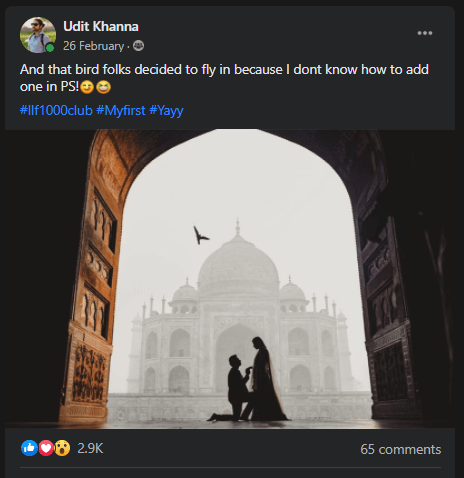Click the red heart Love reaction icon
Image resolution: width=464 pixels, height=478 pixels.
tap(46, 448)
